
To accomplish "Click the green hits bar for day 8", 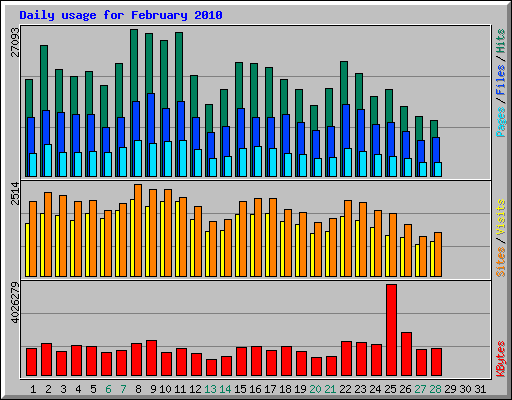I will click(x=134, y=65).
